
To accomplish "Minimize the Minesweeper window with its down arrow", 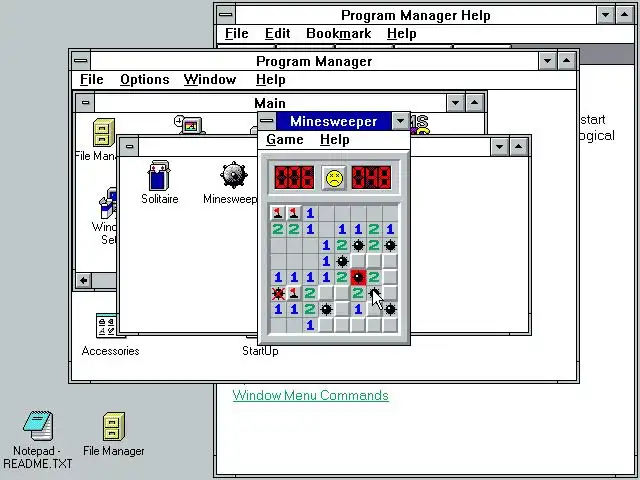I will point(400,121).
